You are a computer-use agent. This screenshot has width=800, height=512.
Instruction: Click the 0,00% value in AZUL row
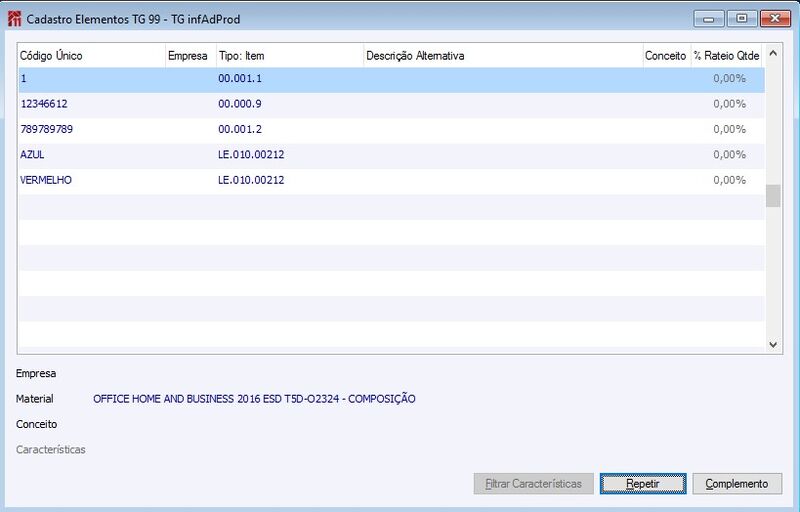pyautogui.click(x=730, y=155)
